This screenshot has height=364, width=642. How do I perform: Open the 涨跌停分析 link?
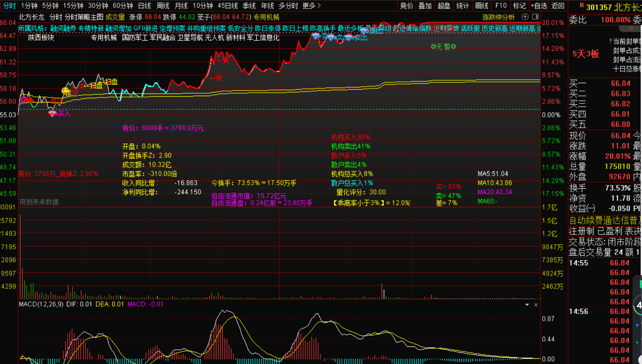(498, 17)
